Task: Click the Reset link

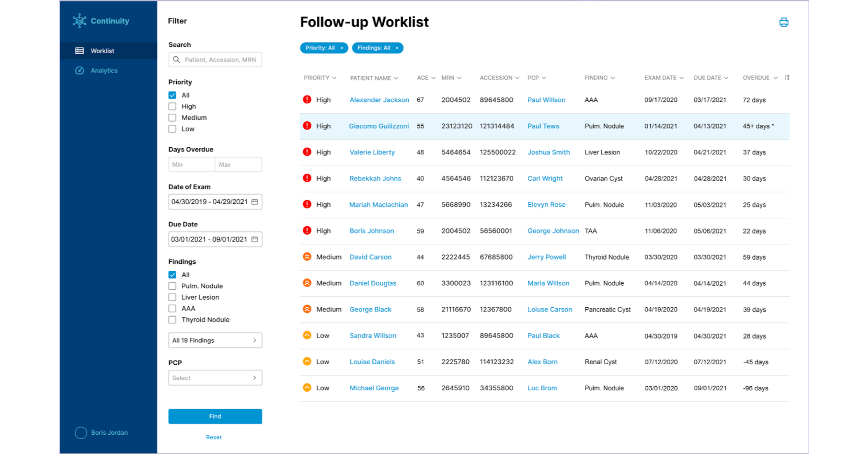Action: pos(214,437)
